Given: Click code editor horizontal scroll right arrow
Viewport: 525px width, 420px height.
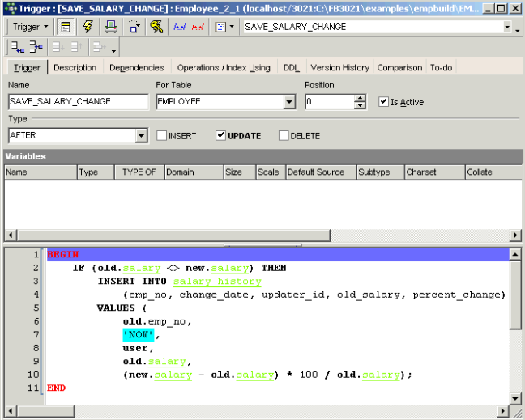Looking at the screenshot, I should click(x=502, y=411).
